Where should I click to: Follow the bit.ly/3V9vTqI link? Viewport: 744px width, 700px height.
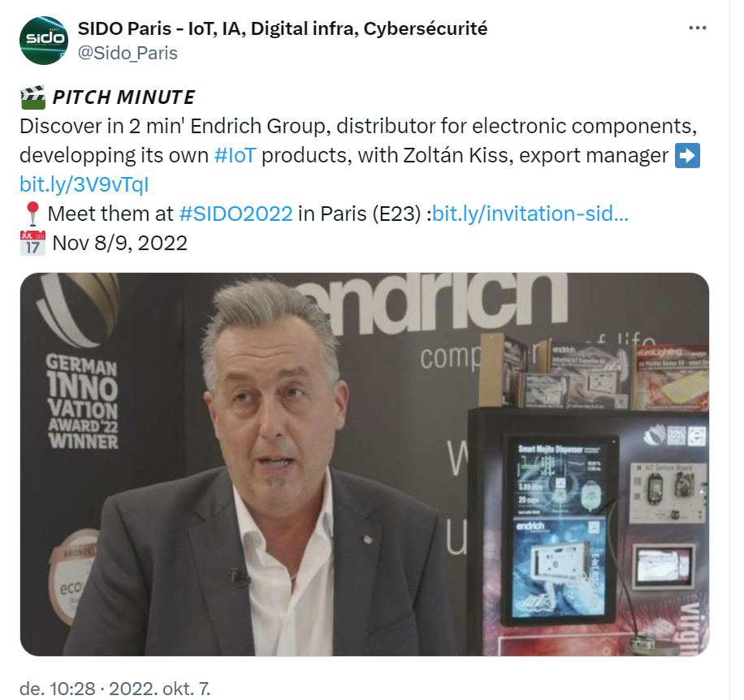[84, 184]
